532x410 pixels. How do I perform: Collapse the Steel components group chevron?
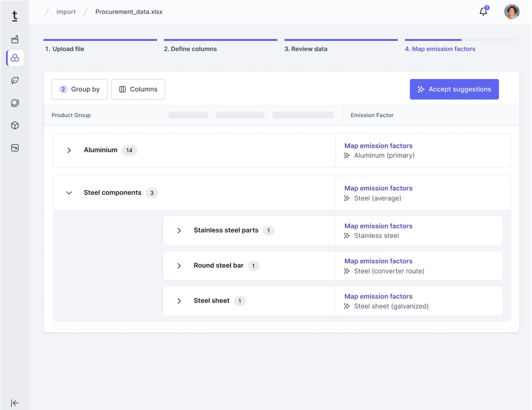tap(69, 193)
